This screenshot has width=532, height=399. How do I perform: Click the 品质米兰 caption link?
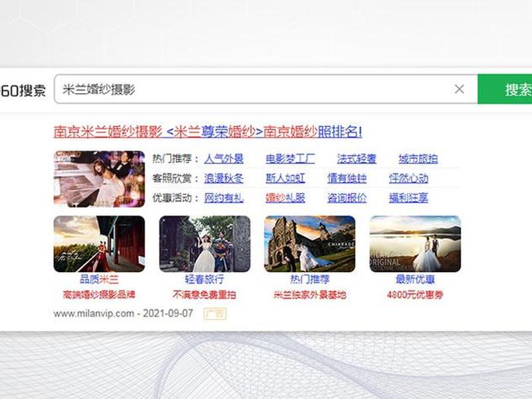[99, 279]
